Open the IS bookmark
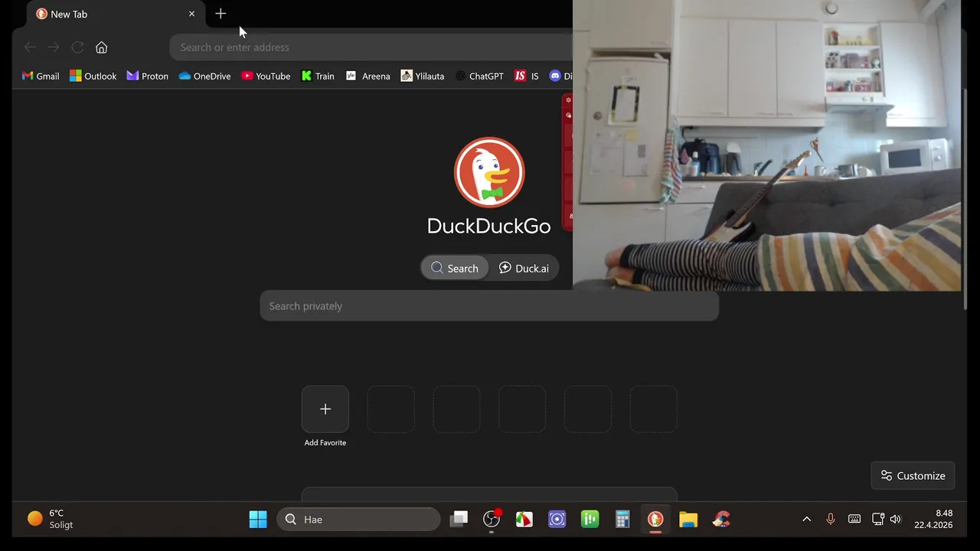Viewport: 980px width, 551px height. (x=527, y=76)
